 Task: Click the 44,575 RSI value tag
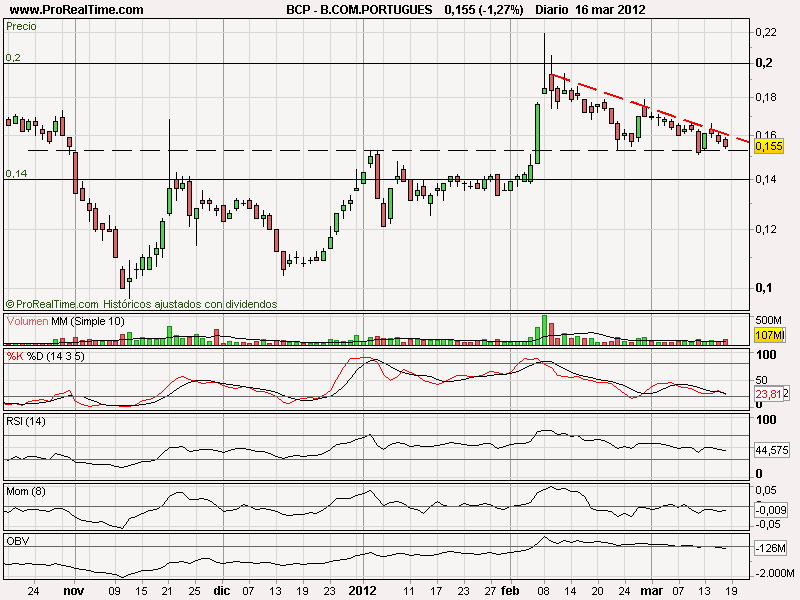[x=772, y=450]
